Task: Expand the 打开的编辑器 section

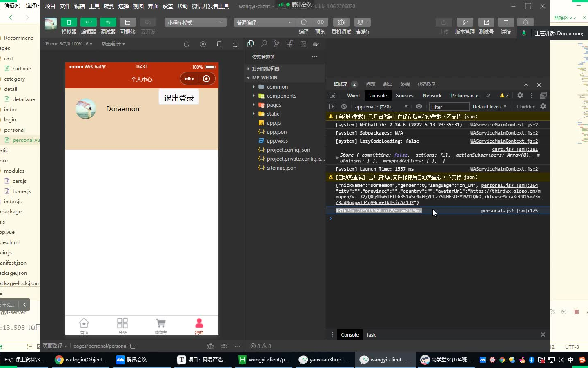Action: point(285,69)
